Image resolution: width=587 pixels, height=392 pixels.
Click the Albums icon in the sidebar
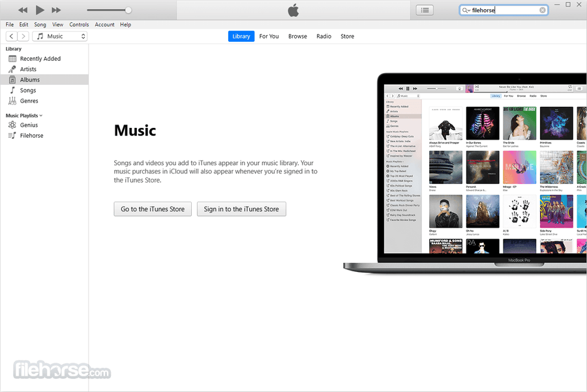[x=12, y=80]
